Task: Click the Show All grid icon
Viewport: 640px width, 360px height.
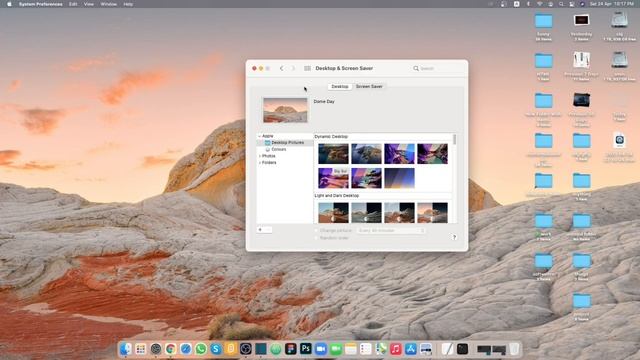Action: click(x=307, y=68)
